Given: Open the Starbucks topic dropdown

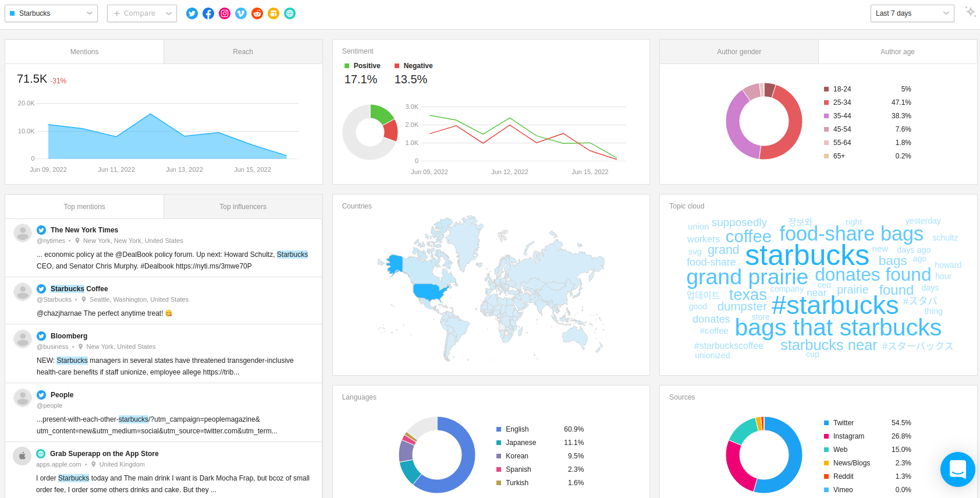Looking at the screenshot, I should click(x=51, y=13).
